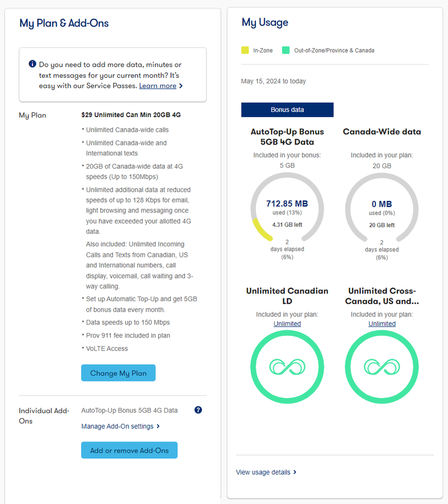
Task: Click the My Usage heading
Action: [x=265, y=22]
